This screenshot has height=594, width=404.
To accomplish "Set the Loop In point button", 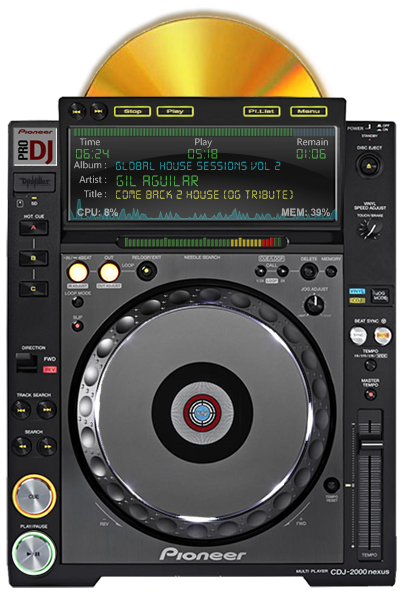I will pyautogui.click(x=78, y=272).
